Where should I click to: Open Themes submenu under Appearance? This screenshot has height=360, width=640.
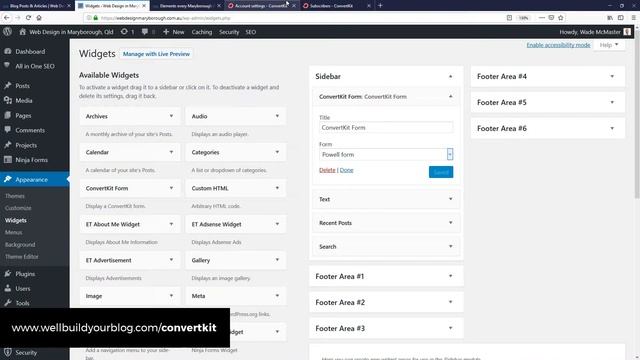coord(15,196)
